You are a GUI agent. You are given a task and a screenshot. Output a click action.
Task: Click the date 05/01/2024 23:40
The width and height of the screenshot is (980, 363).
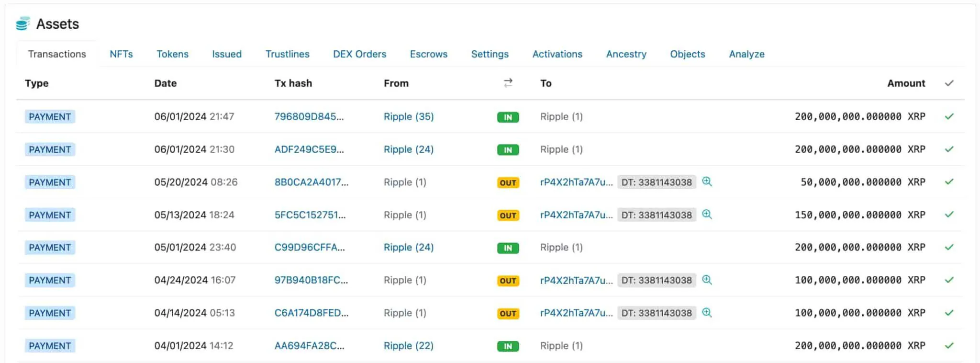point(195,247)
